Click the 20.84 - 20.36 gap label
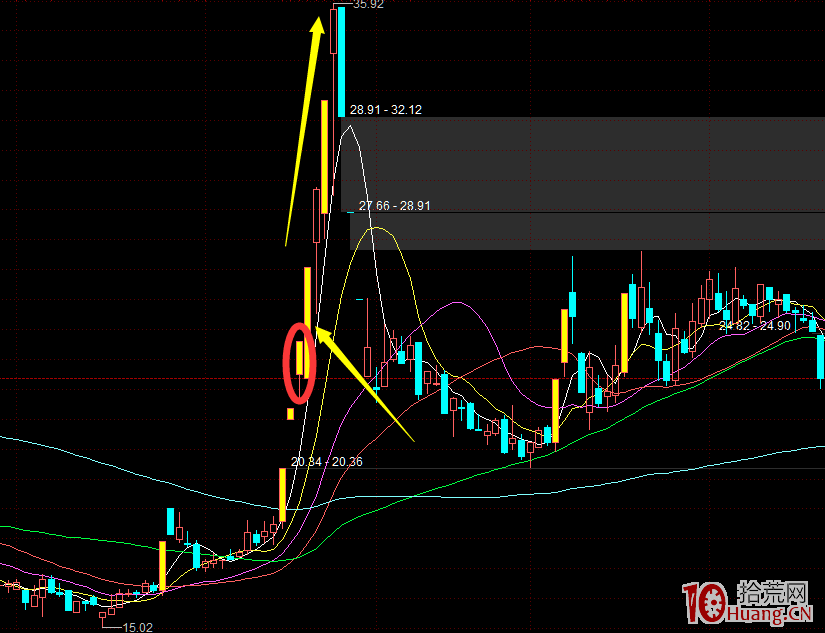 click(x=327, y=461)
